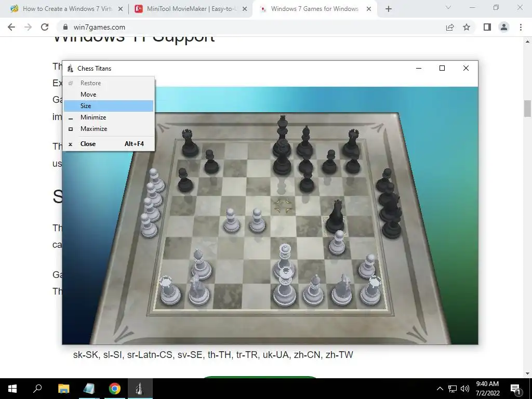The height and width of the screenshot is (399, 532).
Task: Choose Close Alt+F4 in the window menu
Action: tap(109, 144)
